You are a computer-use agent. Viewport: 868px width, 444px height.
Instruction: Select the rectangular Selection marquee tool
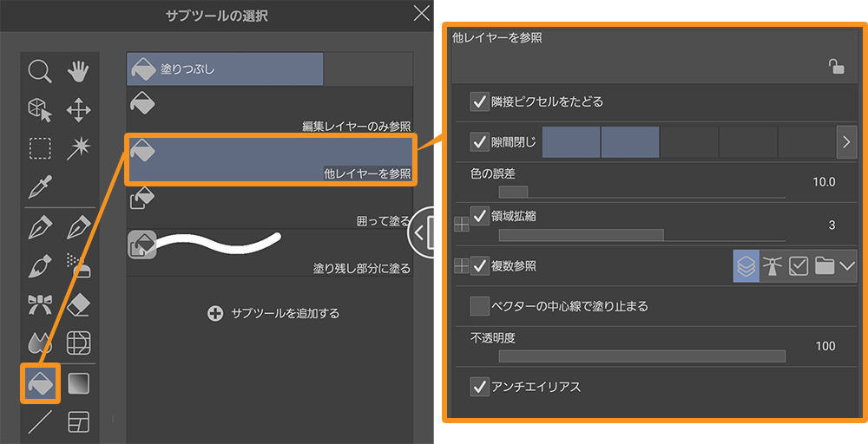40,148
